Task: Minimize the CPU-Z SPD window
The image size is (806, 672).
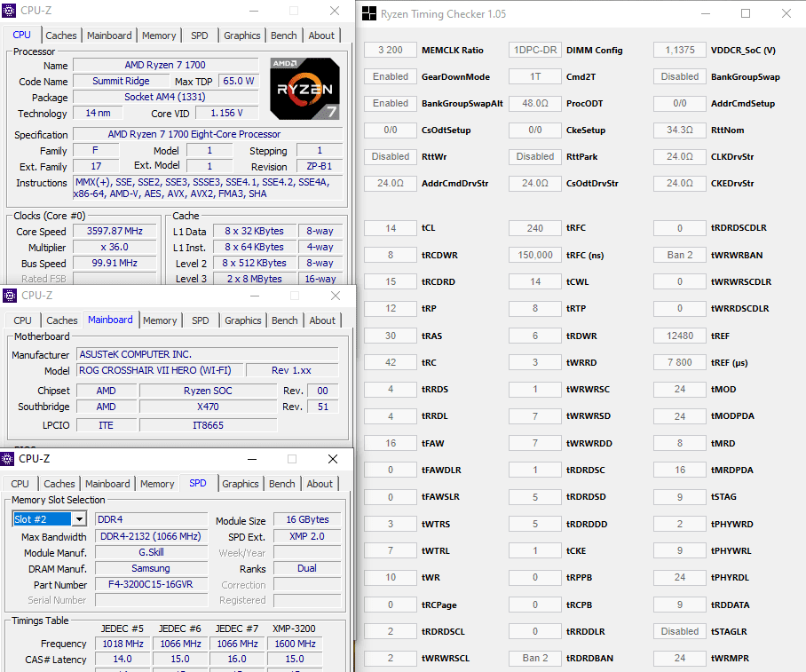Action: coord(252,459)
